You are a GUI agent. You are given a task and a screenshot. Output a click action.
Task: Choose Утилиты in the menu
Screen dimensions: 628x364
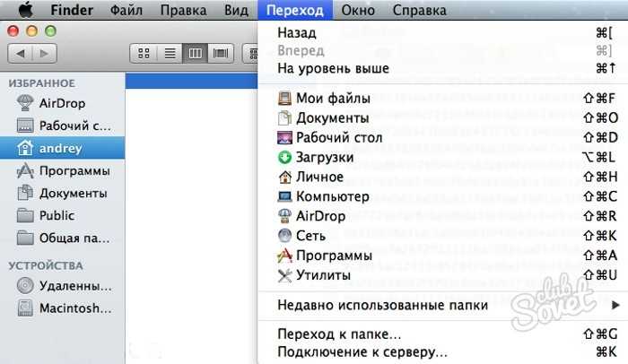click(442, 275)
